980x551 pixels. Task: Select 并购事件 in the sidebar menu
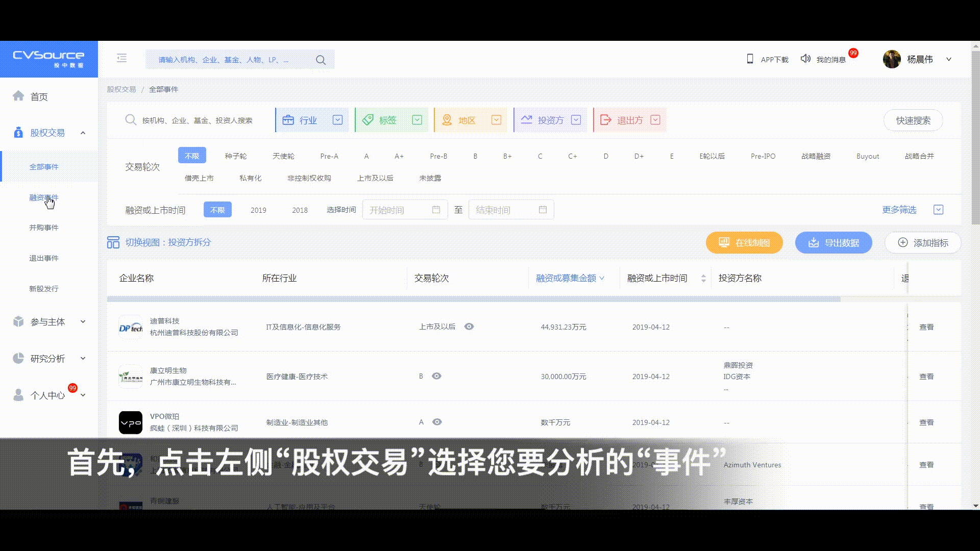coord(44,228)
